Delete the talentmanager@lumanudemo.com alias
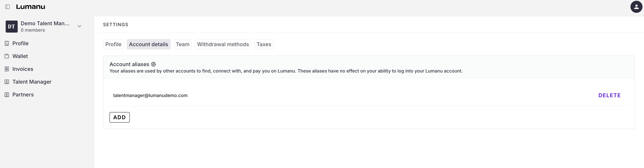 click(609, 95)
